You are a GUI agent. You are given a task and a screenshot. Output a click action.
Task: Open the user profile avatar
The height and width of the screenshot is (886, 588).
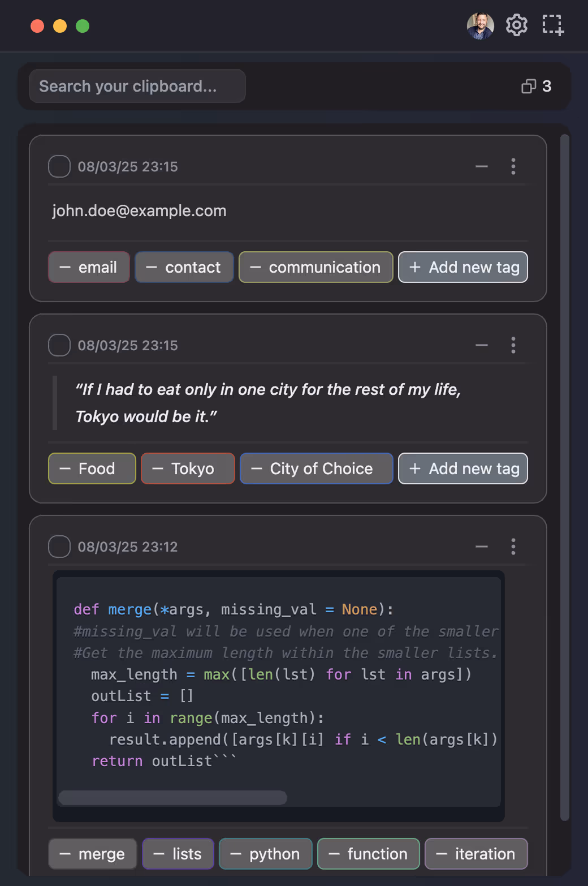(480, 26)
